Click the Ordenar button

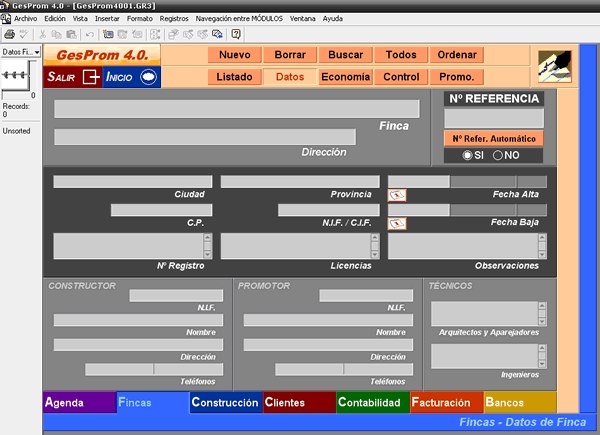pos(457,55)
